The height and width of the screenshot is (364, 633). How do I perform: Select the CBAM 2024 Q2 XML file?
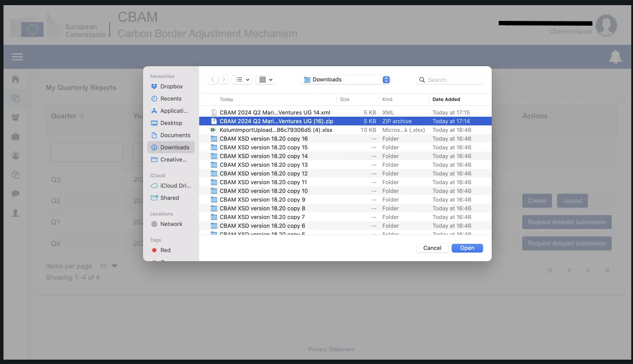275,112
